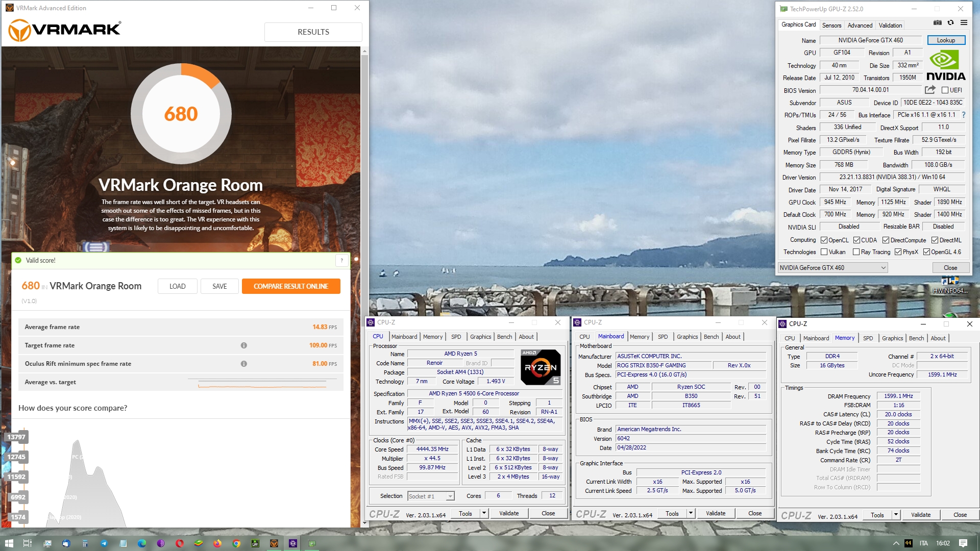The height and width of the screenshot is (551, 980).
Task: Click the NVIDIA logo in GPU-Z
Action: [x=946, y=65]
